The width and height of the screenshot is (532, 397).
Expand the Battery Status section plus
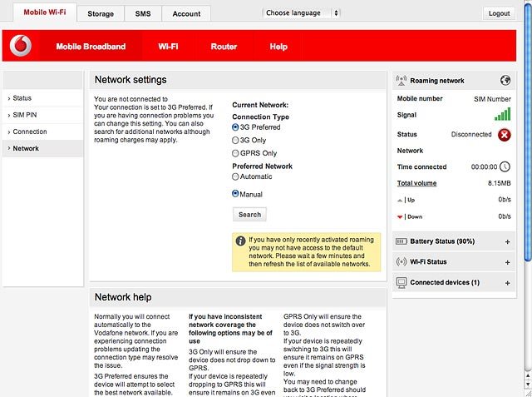click(508, 242)
